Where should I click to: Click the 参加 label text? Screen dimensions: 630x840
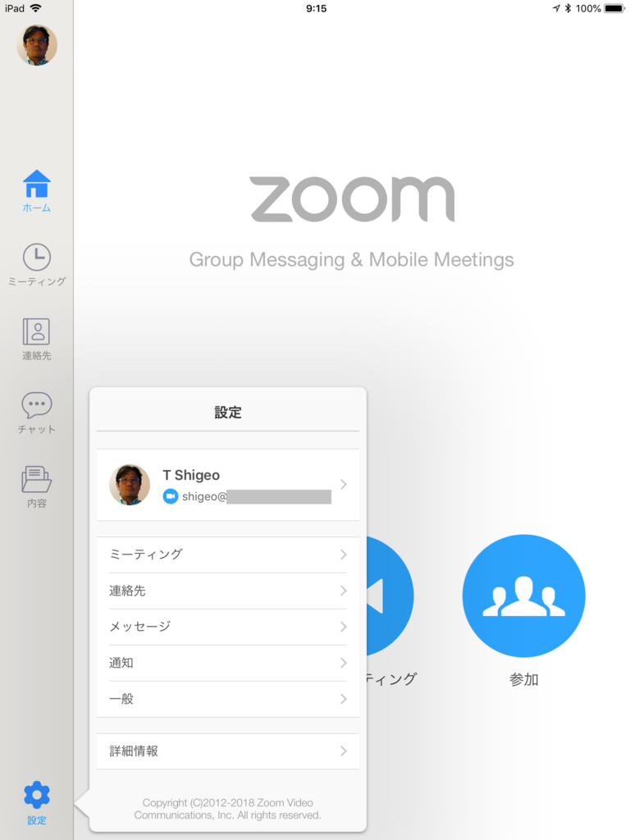[523, 680]
